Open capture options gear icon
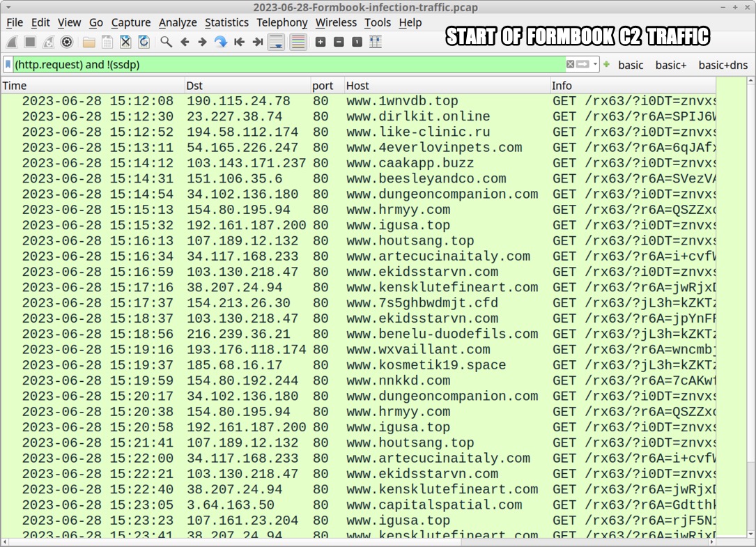This screenshot has height=547, width=756. [x=67, y=42]
